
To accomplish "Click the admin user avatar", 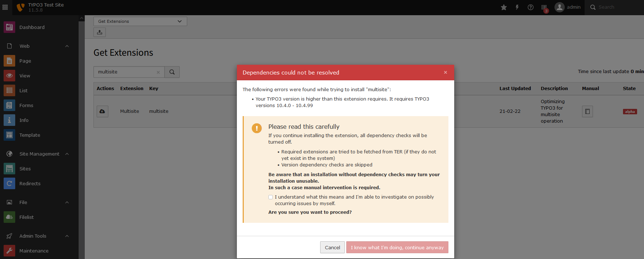I will point(560,7).
